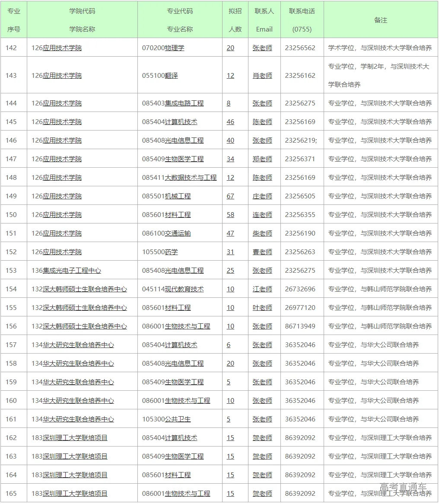Click the 105500药学 major link
This screenshot has height=504, width=439.
click(x=171, y=252)
